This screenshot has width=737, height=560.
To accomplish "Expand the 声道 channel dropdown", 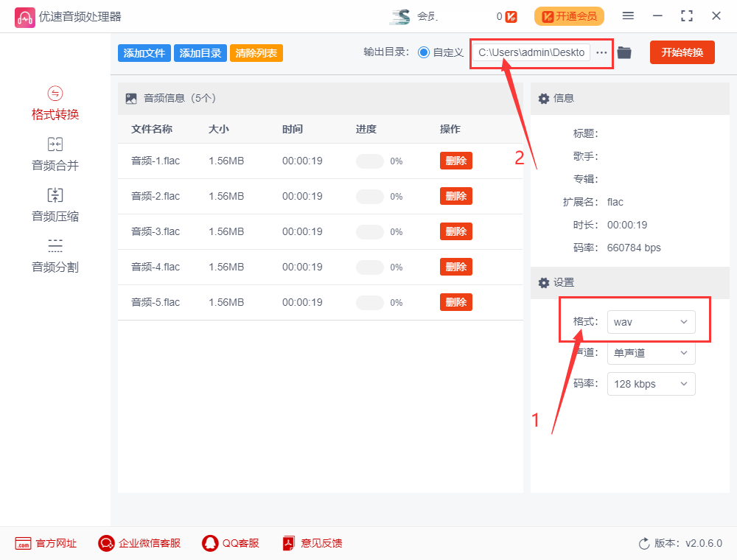I will point(651,353).
